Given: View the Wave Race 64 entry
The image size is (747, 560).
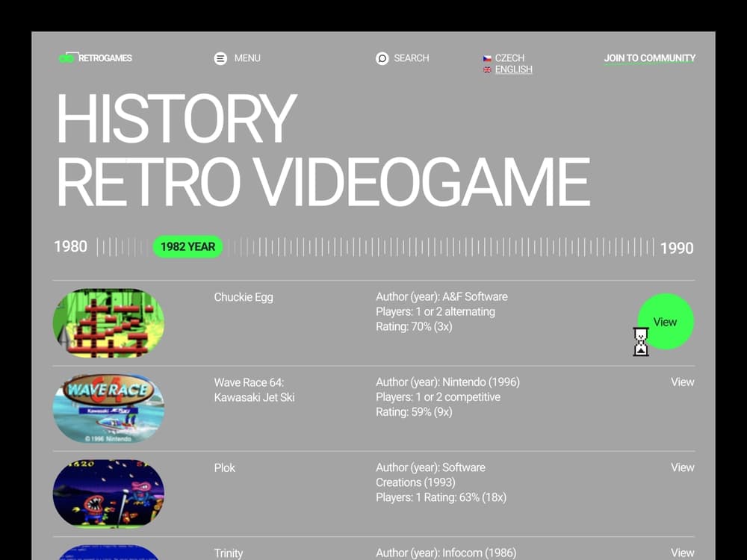Looking at the screenshot, I should (682, 382).
